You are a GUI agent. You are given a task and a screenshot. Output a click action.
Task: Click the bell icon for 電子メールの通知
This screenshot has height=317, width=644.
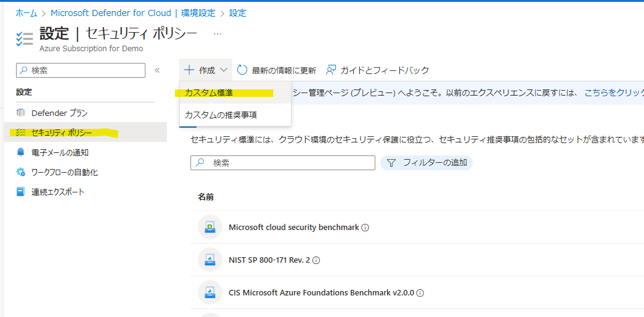[20, 152]
